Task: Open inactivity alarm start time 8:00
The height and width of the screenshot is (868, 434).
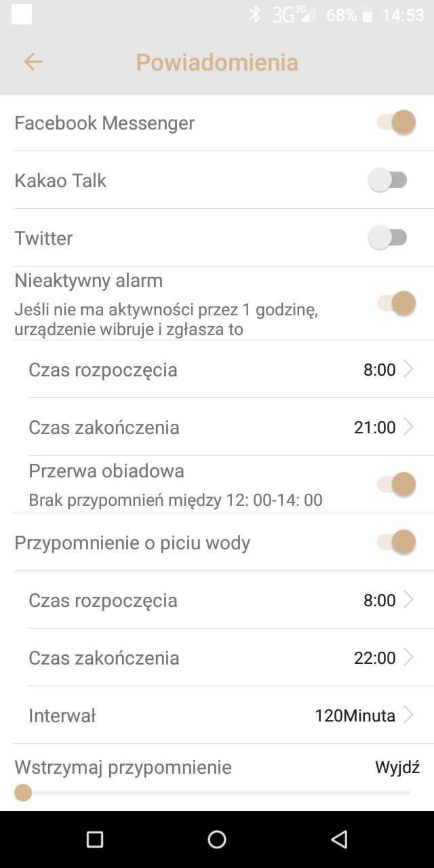Action: click(x=388, y=370)
